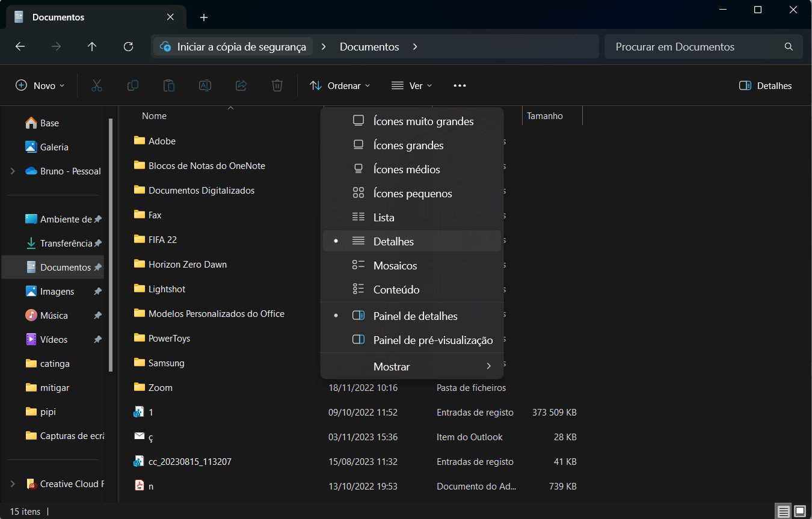
Task: Choose Ícones pequenos from the menu
Action: click(413, 193)
